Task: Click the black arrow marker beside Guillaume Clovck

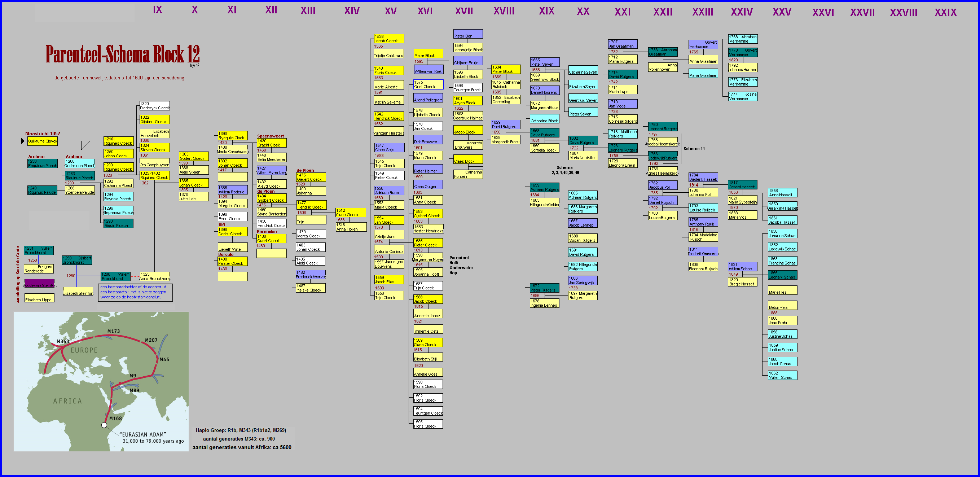Action: [23, 141]
